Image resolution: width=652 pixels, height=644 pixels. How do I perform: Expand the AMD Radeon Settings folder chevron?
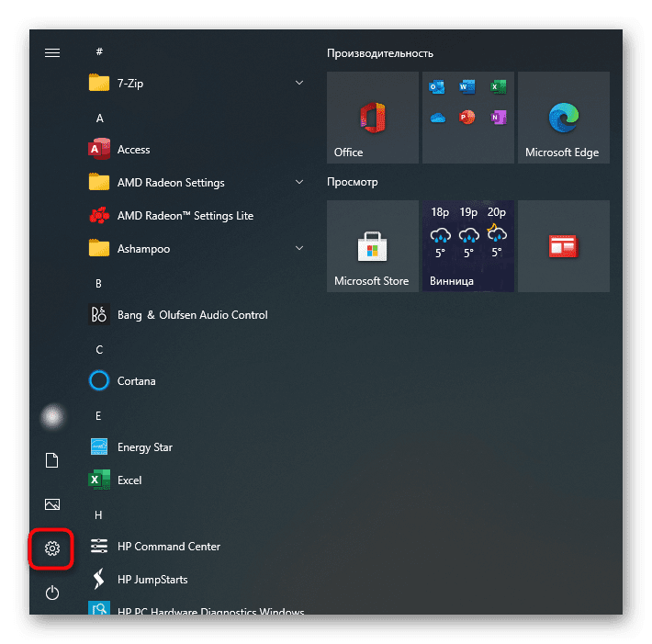point(299,182)
